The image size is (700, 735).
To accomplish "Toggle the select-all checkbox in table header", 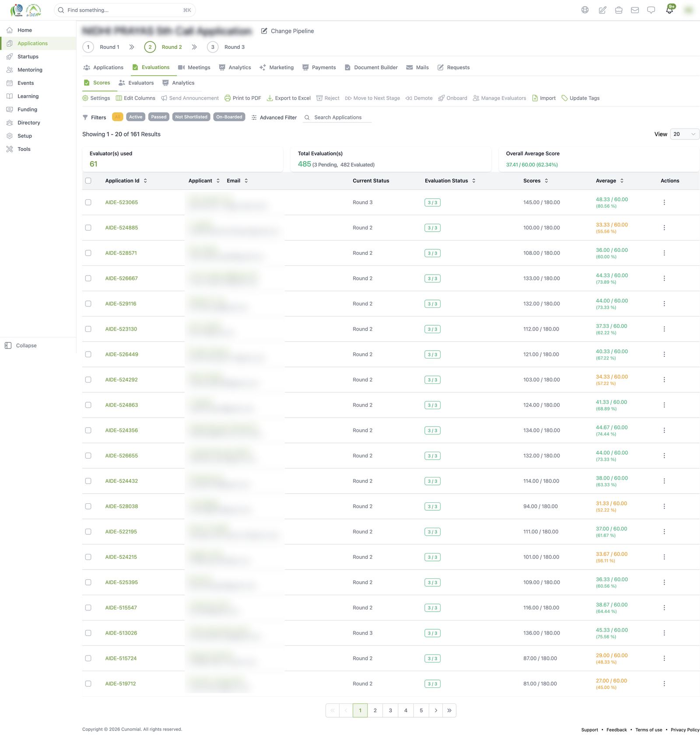I will point(88,181).
